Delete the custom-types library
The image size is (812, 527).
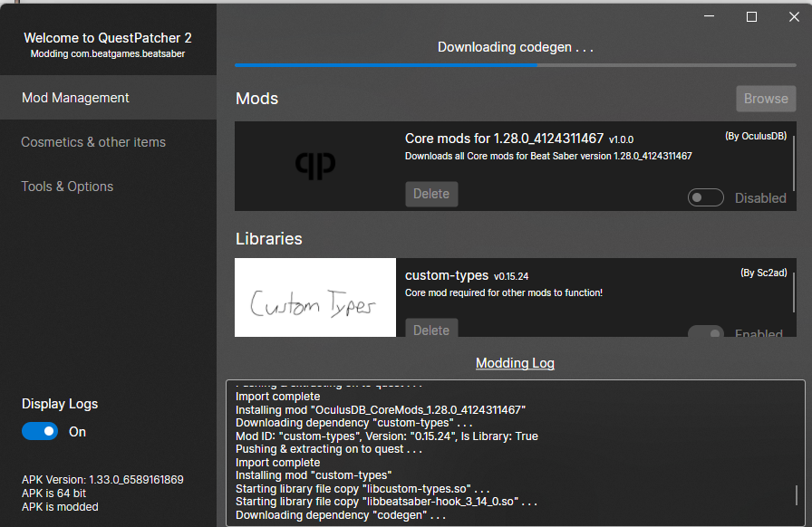[x=431, y=328]
